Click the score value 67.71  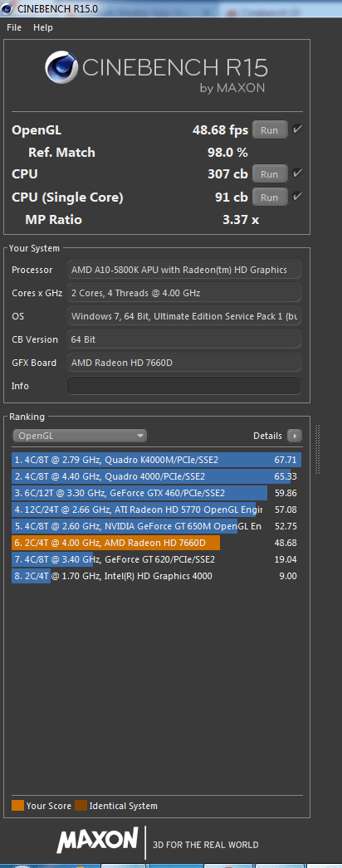286,460
